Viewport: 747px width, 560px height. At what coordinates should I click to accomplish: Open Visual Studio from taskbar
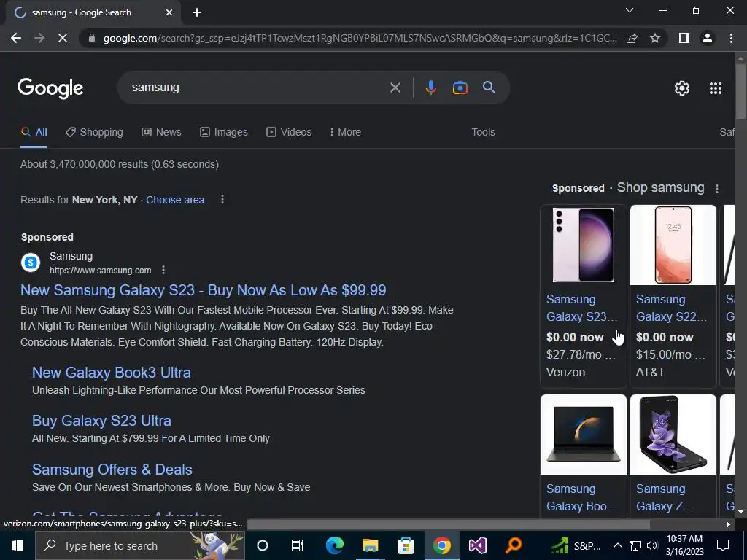point(477,545)
